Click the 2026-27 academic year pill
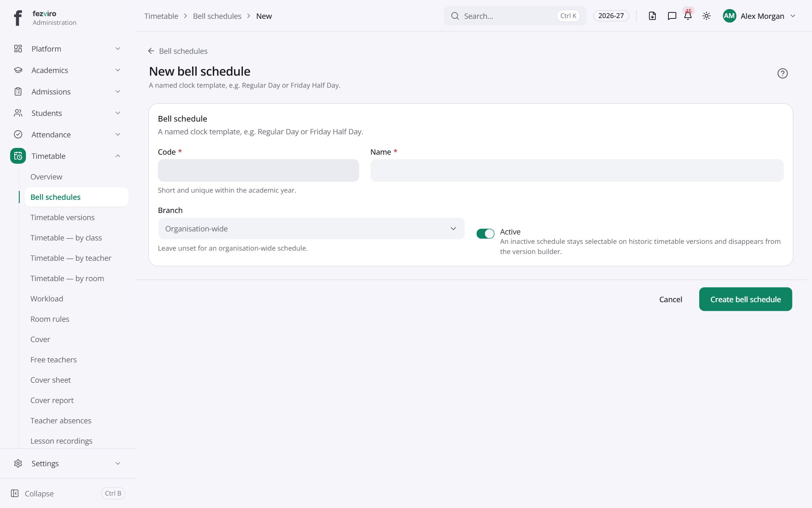Image resolution: width=812 pixels, height=508 pixels. pyautogui.click(x=611, y=16)
